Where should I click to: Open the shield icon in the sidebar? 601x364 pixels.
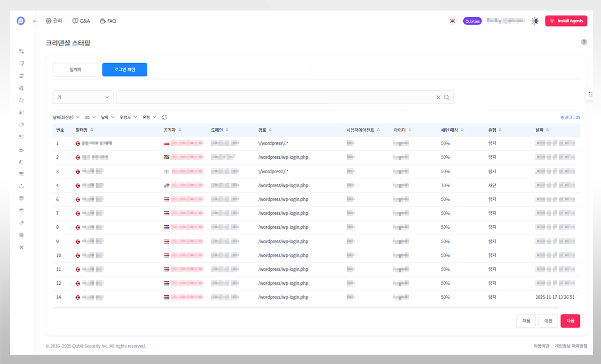(x=22, y=64)
